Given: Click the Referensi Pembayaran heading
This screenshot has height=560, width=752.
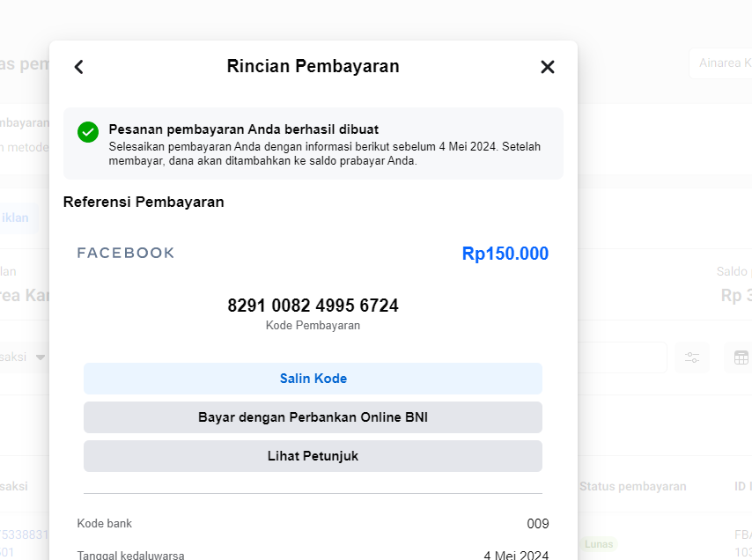Looking at the screenshot, I should pyautogui.click(x=144, y=202).
